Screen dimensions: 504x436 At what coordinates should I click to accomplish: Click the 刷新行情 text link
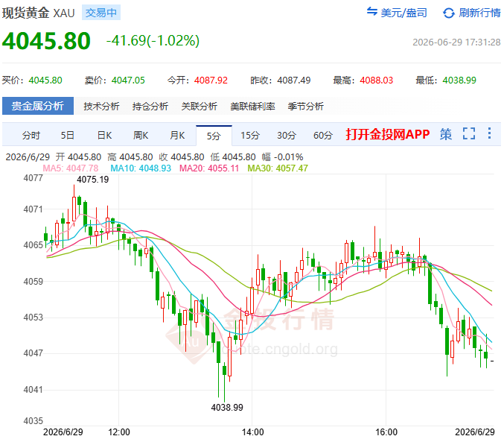coord(479,13)
